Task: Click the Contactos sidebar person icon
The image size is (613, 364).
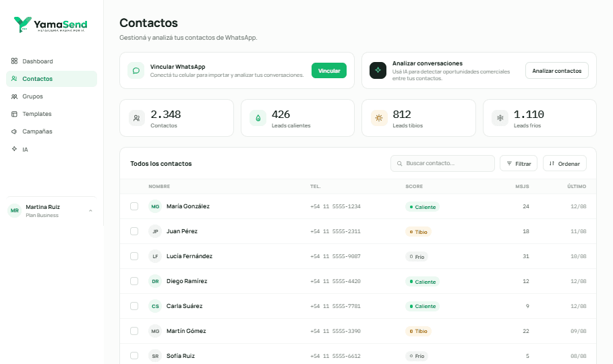Action: (14, 79)
